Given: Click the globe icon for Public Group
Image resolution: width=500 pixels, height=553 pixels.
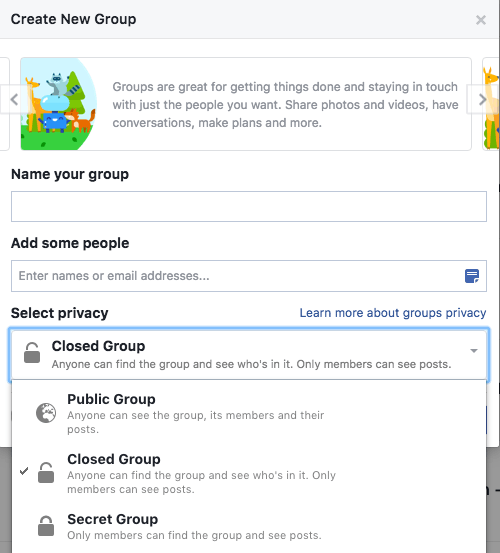Looking at the screenshot, I should tap(46, 413).
